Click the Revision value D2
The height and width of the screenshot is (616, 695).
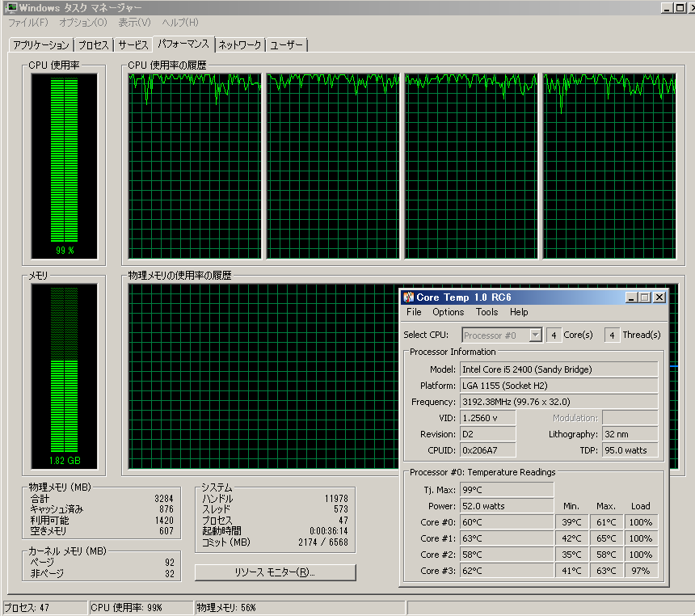(x=488, y=434)
